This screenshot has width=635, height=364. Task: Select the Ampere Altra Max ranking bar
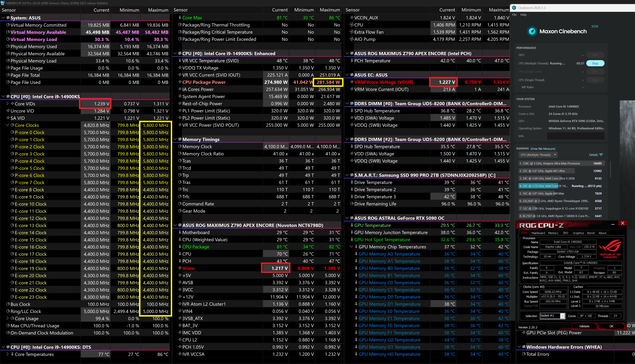[x=562, y=163]
